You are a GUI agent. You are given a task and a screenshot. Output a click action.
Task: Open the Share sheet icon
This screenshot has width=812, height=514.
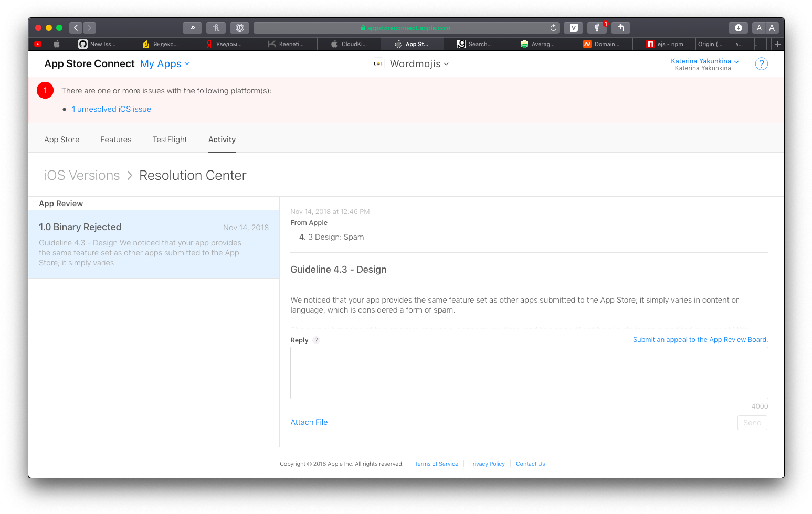pos(620,28)
